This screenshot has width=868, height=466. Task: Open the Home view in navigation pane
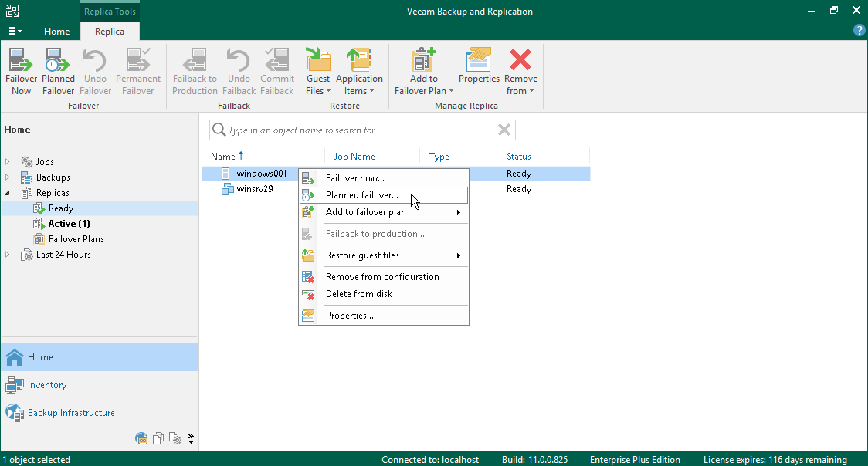(x=100, y=357)
